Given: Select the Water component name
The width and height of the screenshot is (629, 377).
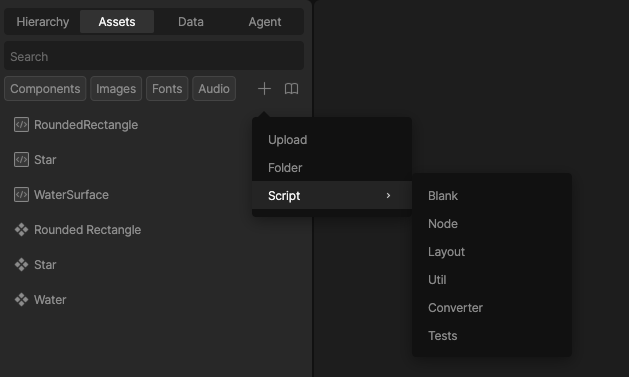Looking at the screenshot, I should coord(50,300).
